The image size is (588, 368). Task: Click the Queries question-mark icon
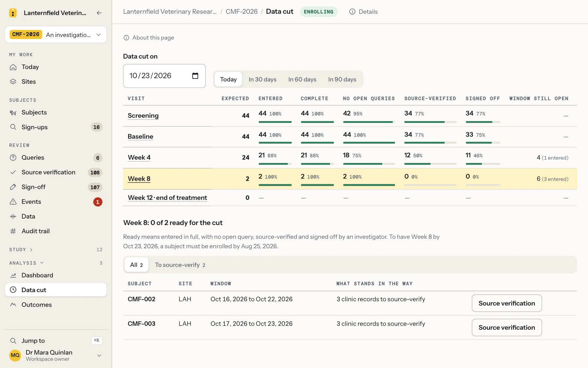(x=13, y=158)
